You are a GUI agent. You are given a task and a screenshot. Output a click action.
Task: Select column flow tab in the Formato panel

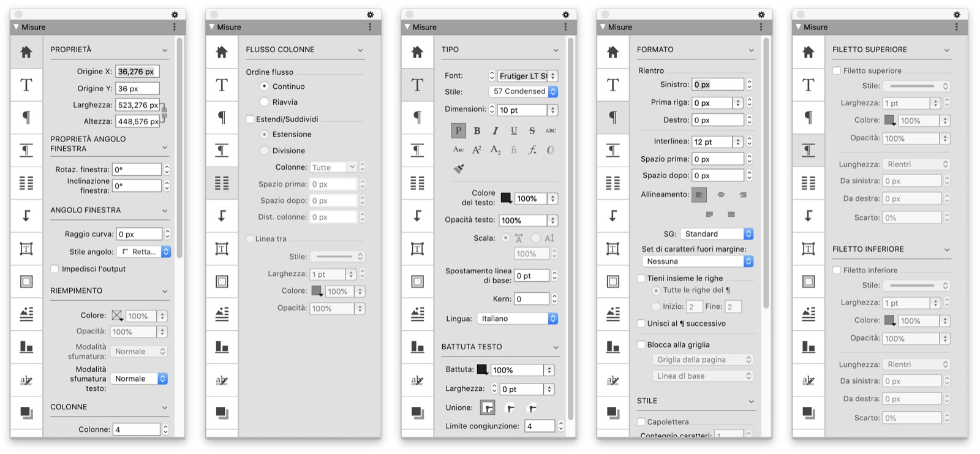(x=612, y=183)
